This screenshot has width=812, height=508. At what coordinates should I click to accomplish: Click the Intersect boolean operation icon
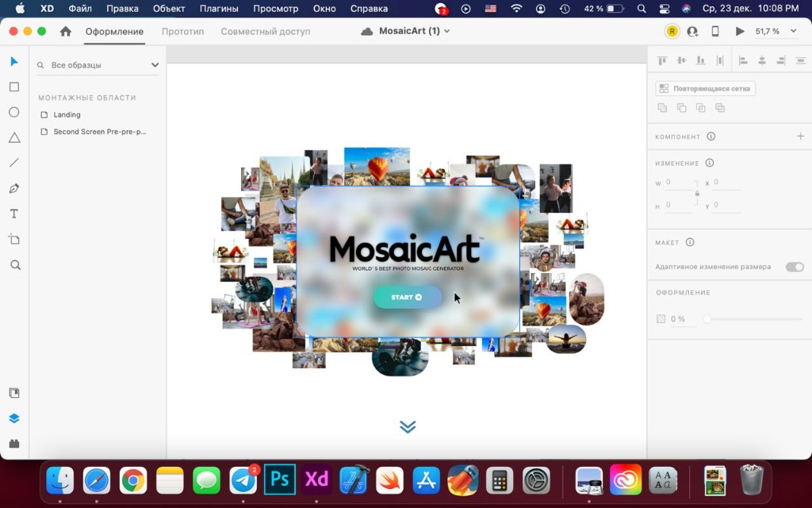tap(701, 108)
